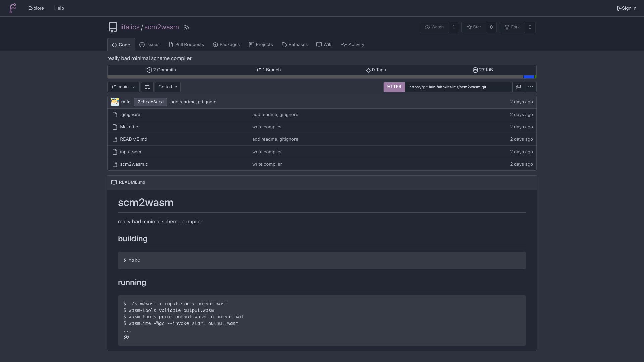Open the scm2wasm.c file

(134, 164)
